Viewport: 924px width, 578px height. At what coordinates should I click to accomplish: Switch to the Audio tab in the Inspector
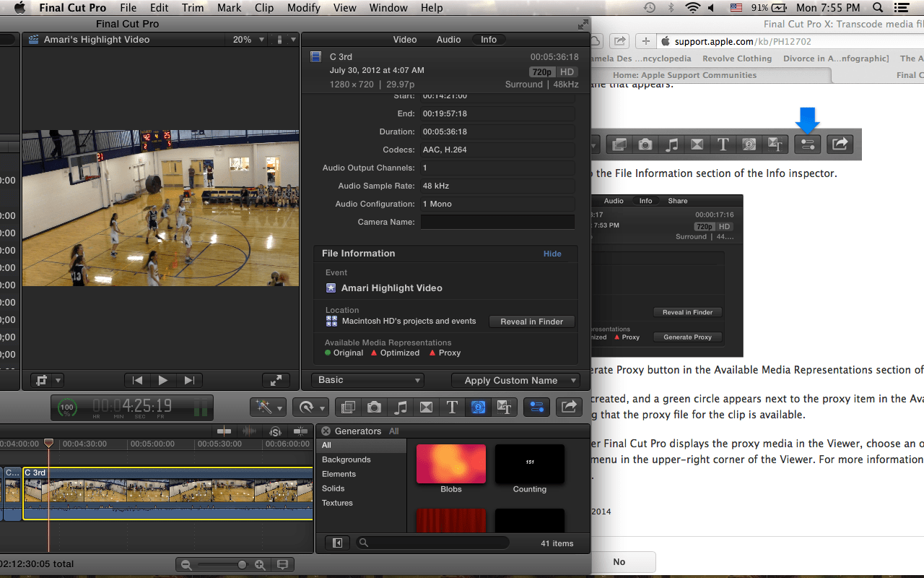(x=448, y=40)
